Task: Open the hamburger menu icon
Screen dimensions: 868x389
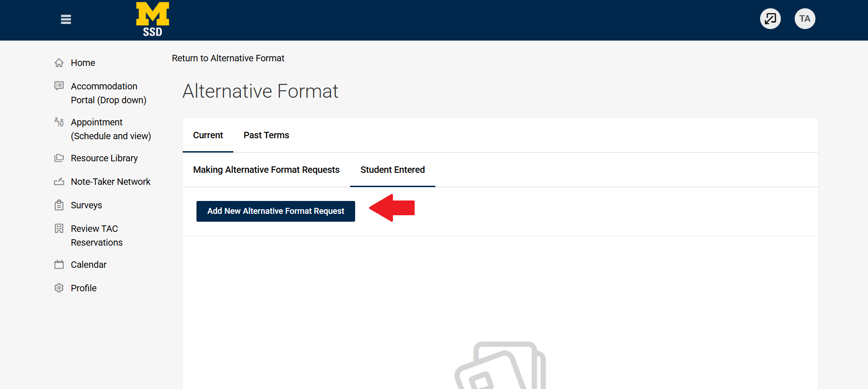Action: click(x=66, y=19)
